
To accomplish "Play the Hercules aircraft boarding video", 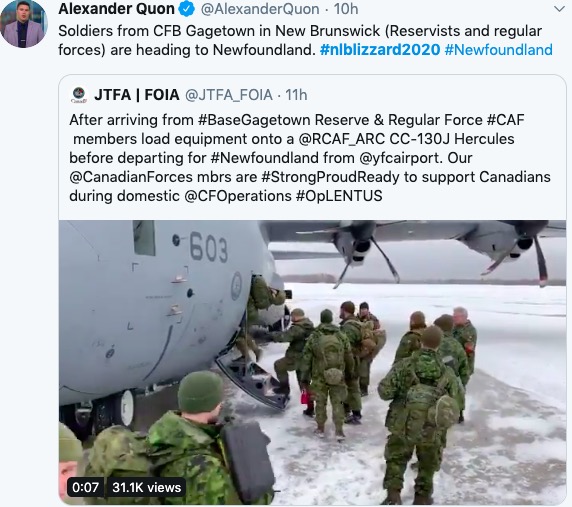I will click(x=312, y=362).
